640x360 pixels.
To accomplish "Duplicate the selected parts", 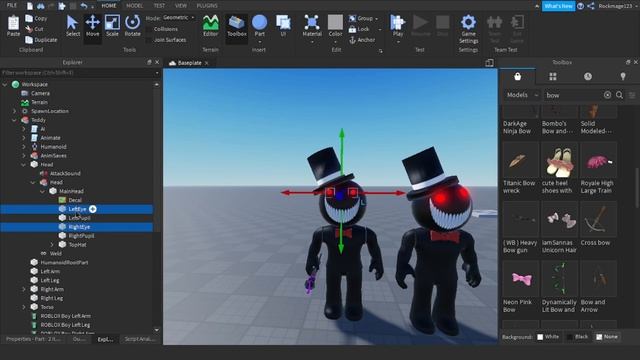I will click(x=41, y=40).
